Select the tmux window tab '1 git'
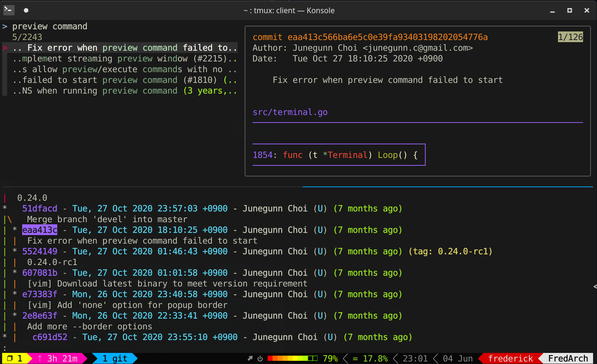 115,358
